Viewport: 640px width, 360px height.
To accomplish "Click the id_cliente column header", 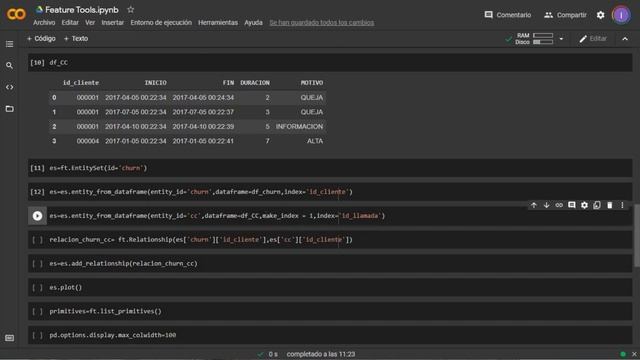I will pos(81,83).
